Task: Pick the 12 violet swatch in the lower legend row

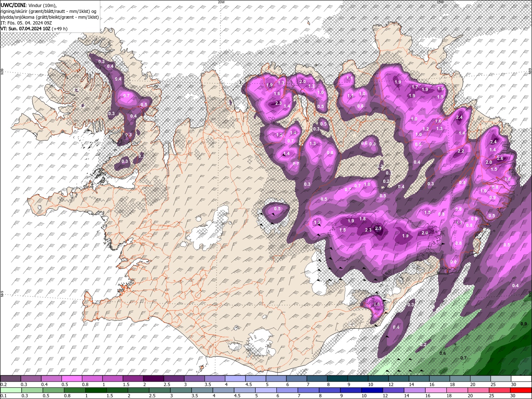Action: click(x=394, y=390)
